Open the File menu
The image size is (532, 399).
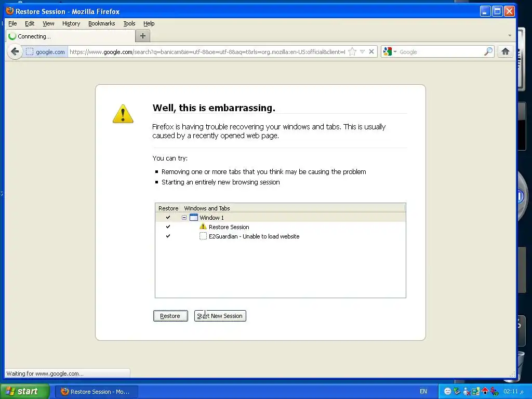(12, 23)
